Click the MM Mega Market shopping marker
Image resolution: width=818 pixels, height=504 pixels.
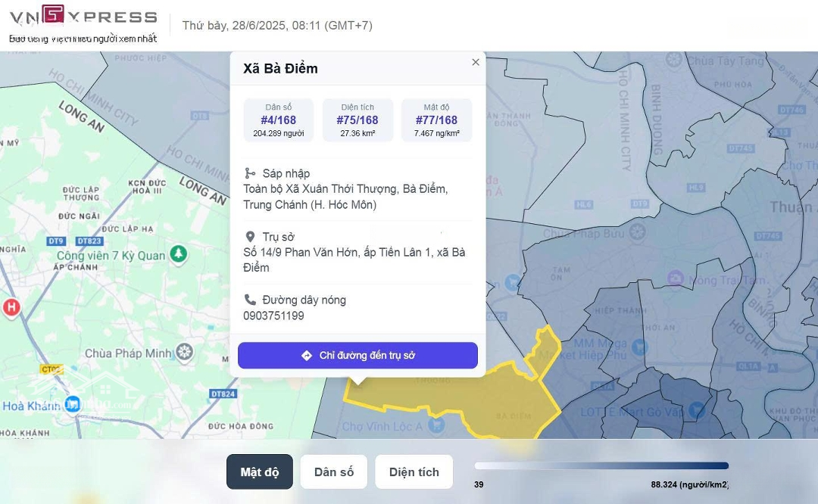(640, 348)
